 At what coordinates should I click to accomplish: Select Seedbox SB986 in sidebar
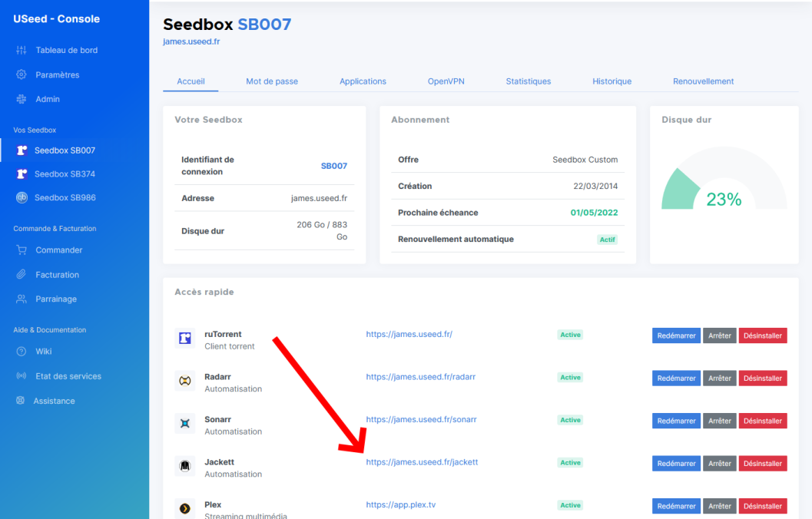pos(65,197)
